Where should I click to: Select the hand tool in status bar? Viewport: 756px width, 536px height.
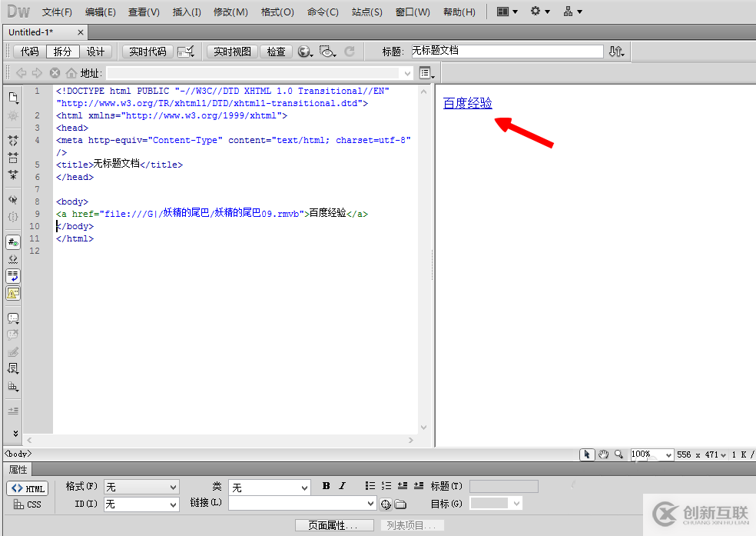click(x=604, y=454)
